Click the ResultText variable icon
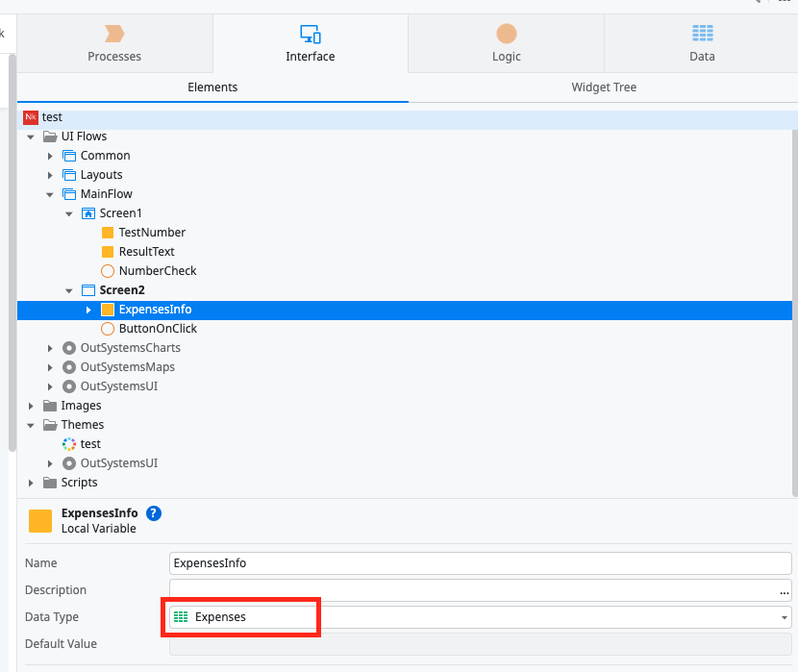This screenshot has height=672, width=798. tap(108, 252)
